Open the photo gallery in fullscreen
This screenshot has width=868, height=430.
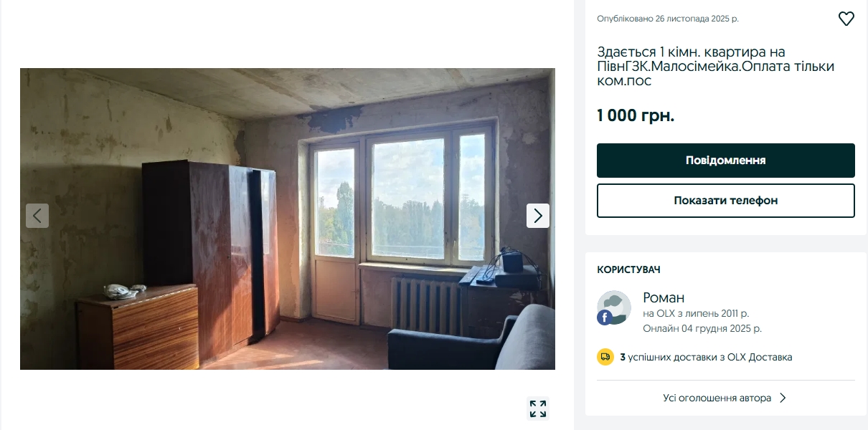point(538,408)
